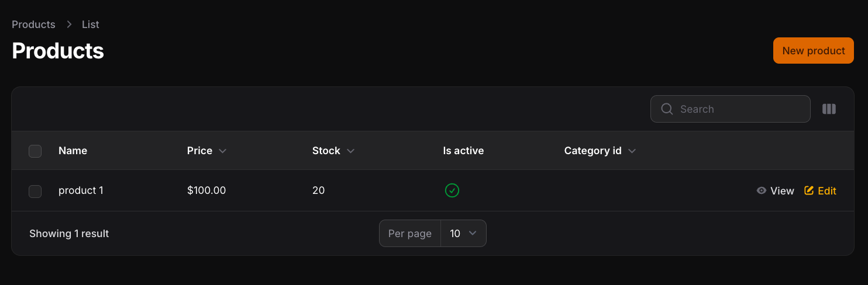Click the pencil icon beside Edit
Screen dimensions: 868x285
pyautogui.click(x=809, y=190)
